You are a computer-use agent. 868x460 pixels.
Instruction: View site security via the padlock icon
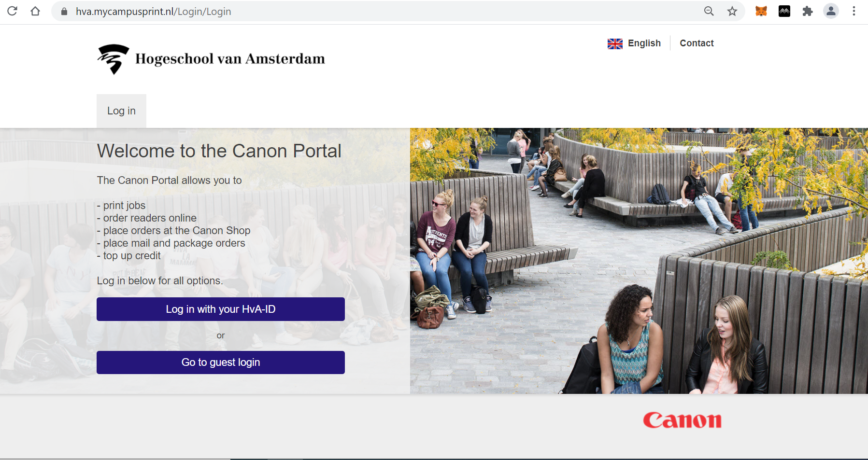pyautogui.click(x=64, y=11)
